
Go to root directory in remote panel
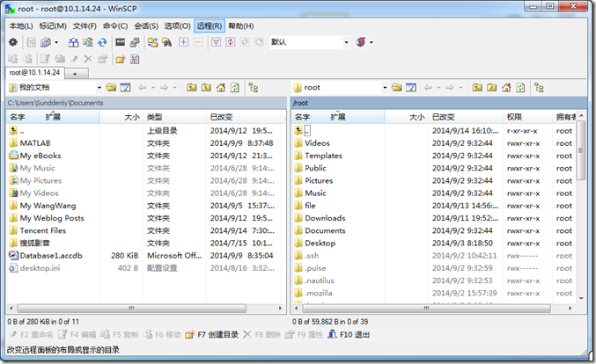[x=491, y=88]
